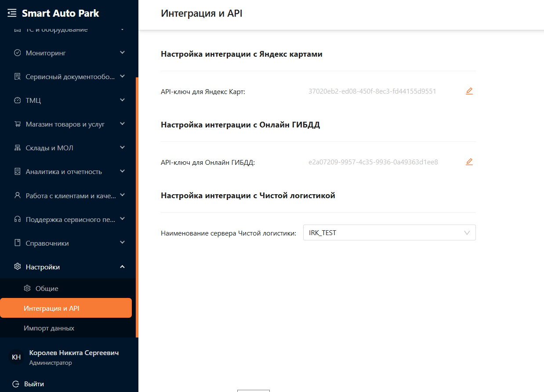Edit the Yandex Maps API key

click(x=469, y=91)
